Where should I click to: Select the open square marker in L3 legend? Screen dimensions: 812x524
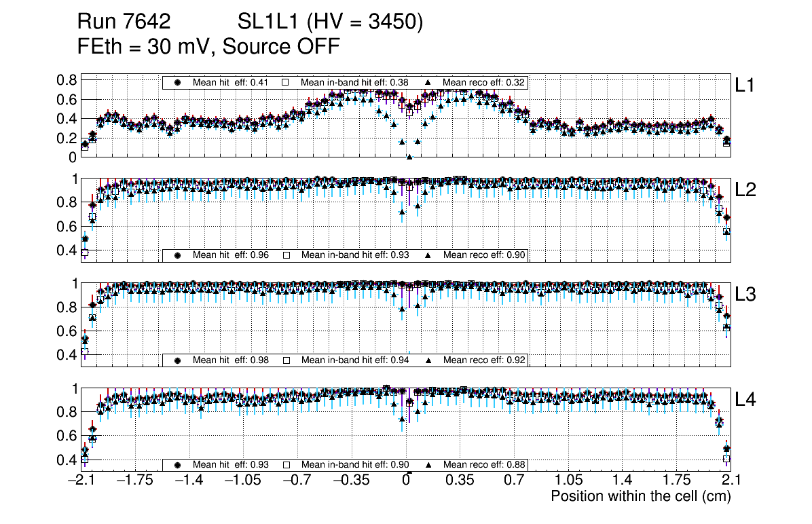286,360
